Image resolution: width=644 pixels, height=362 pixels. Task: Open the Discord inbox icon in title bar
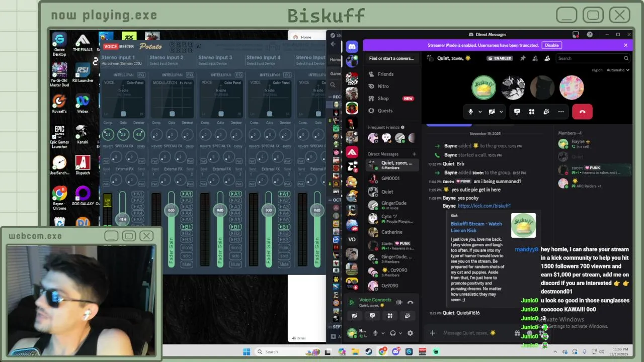576,35
